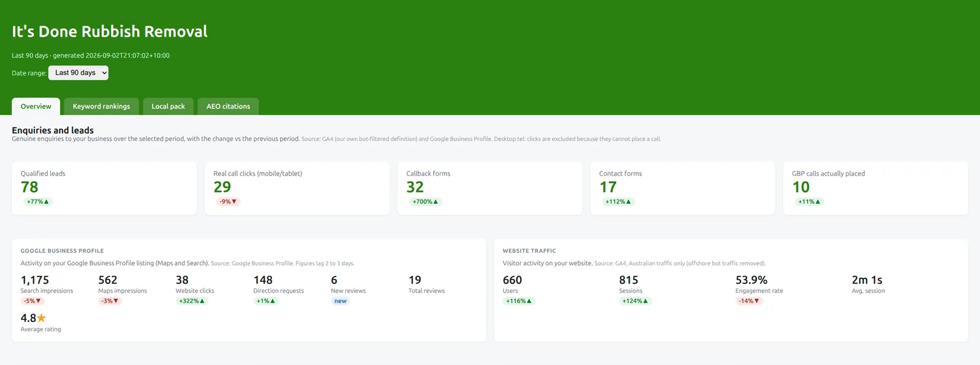Select the 19 Total reviews figure
This screenshot has height=365, width=980.
[x=415, y=280]
